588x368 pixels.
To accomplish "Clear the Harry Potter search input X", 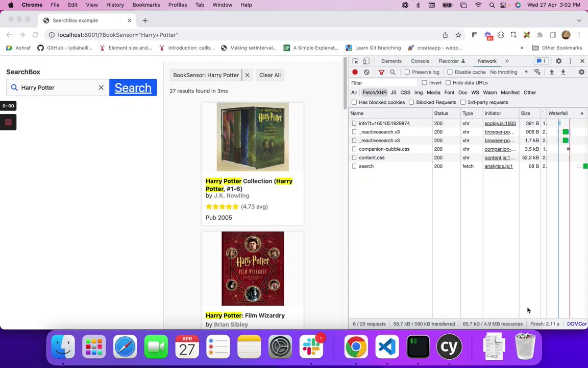I will (101, 87).
